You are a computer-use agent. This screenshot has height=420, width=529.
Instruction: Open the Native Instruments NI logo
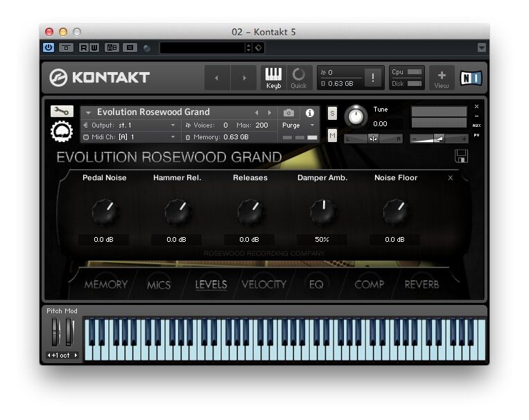(471, 78)
